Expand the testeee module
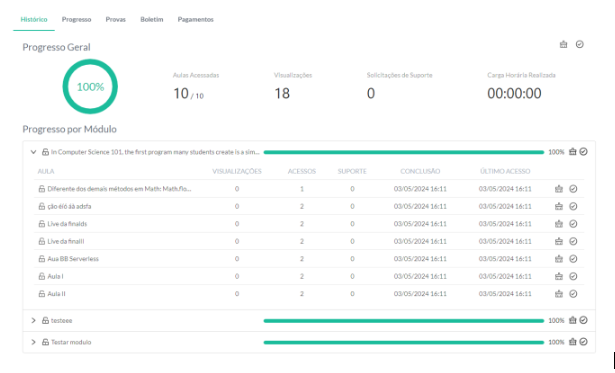 (x=33, y=320)
